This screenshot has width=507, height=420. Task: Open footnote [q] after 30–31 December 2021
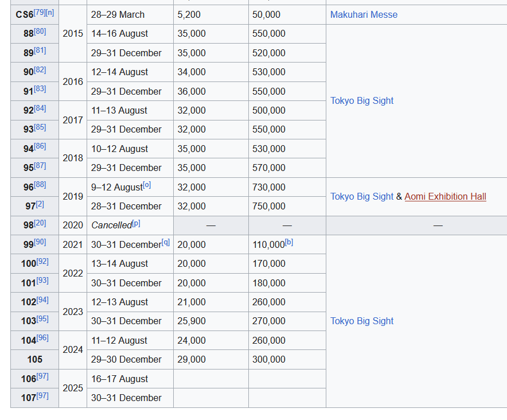coord(166,242)
